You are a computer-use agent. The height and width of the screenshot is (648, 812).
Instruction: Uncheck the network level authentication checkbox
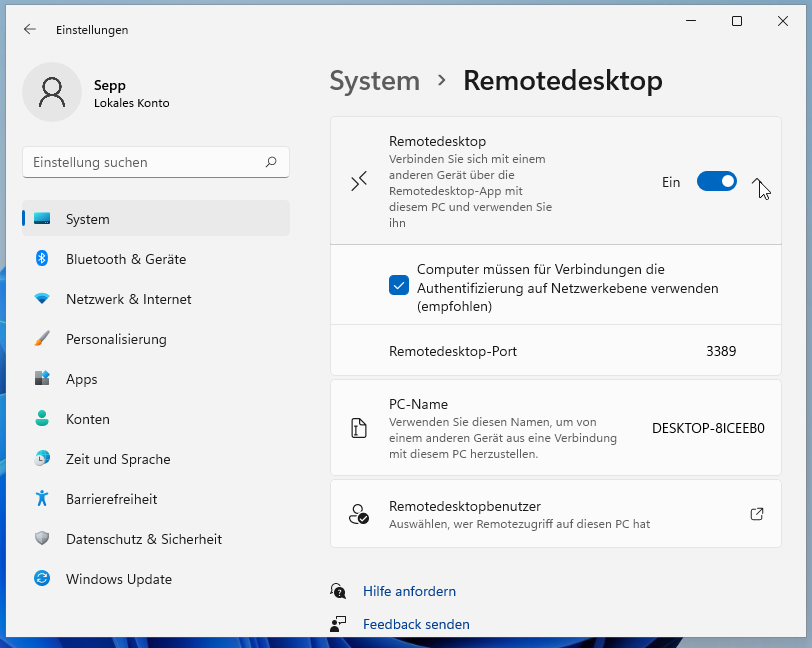click(399, 285)
